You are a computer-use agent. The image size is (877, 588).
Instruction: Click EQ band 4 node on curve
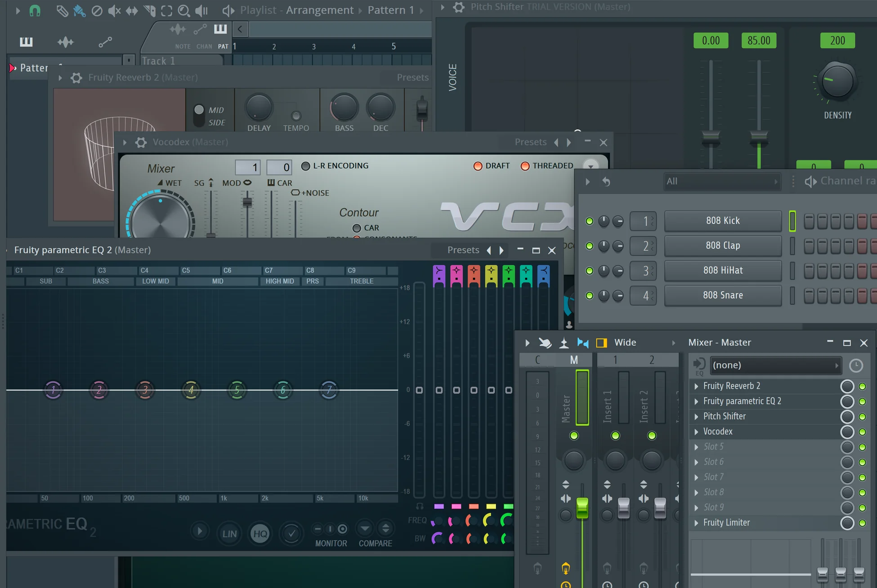point(191,390)
